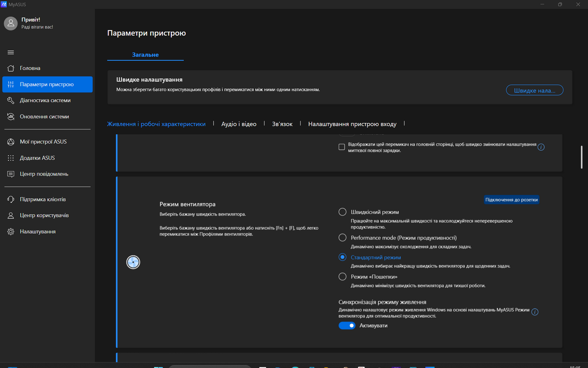This screenshot has width=588, height=368.
Task: Open Налаштування gear icon
Action: pos(11,231)
